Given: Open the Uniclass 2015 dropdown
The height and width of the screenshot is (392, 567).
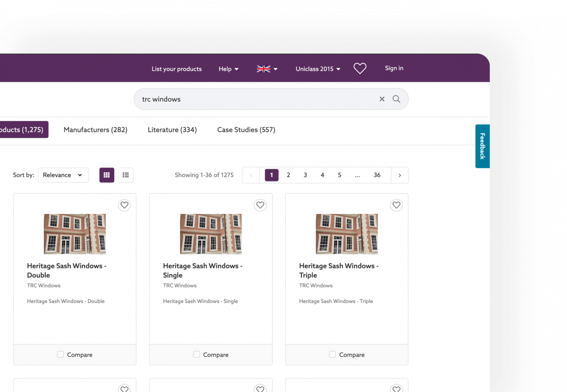Looking at the screenshot, I should point(318,69).
